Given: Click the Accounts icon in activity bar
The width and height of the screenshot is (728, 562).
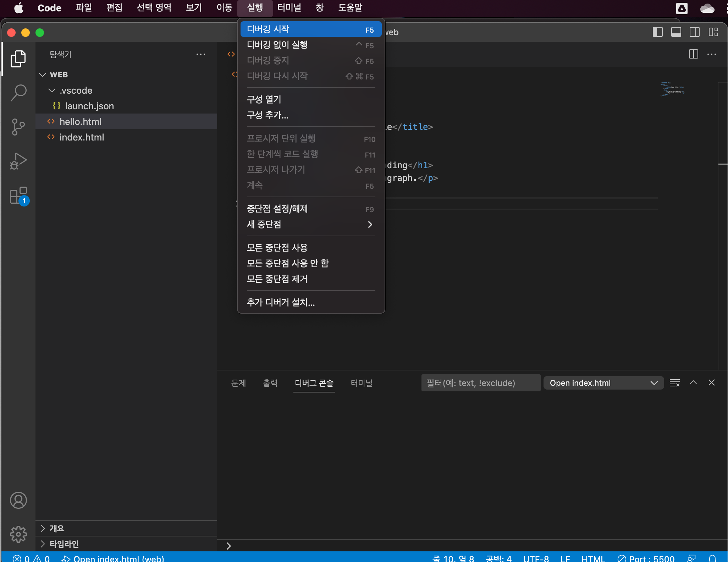Looking at the screenshot, I should click(x=18, y=500).
